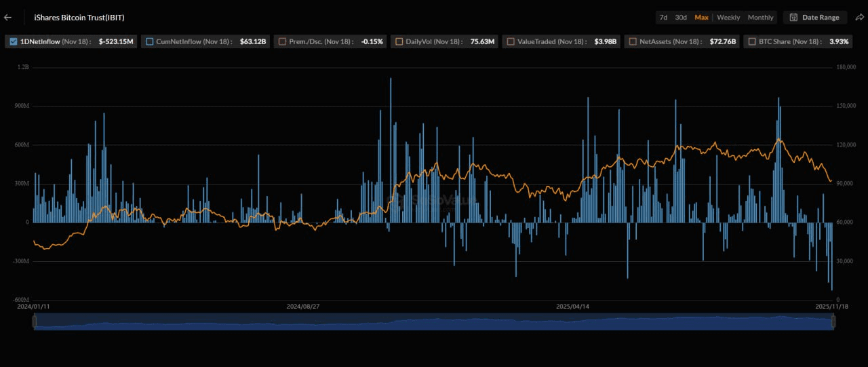Click the 2025/04/14 date axis label
This screenshot has width=868, height=367.
click(572, 307)
